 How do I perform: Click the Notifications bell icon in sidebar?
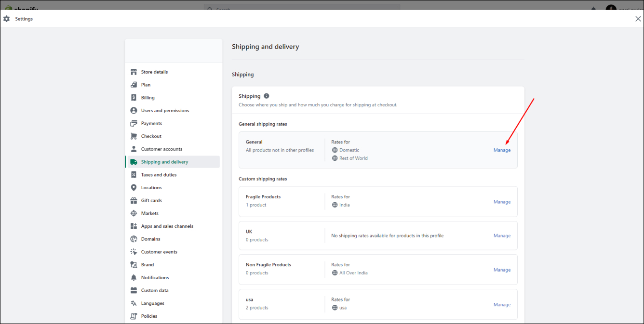tap(134, 278)
